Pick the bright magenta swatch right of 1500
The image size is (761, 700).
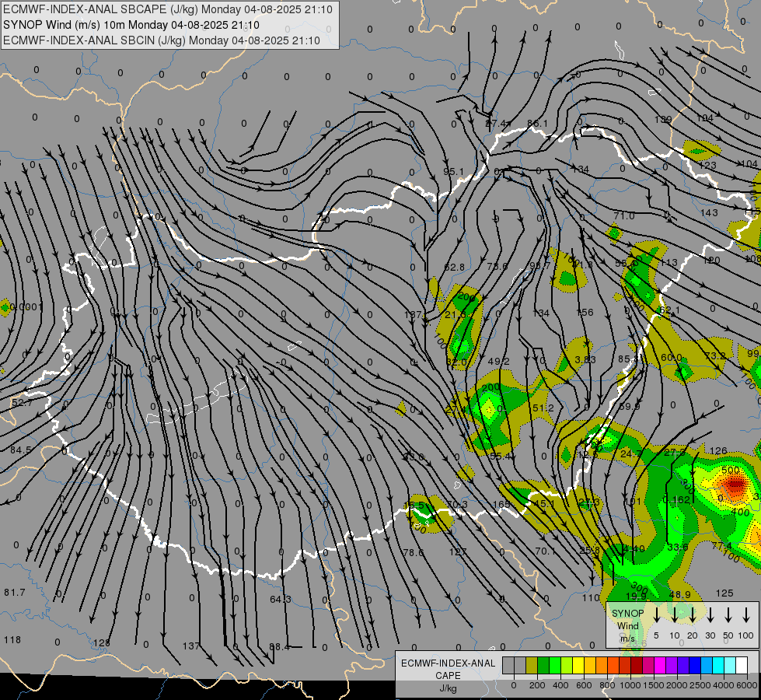click(x=660, y=666)
